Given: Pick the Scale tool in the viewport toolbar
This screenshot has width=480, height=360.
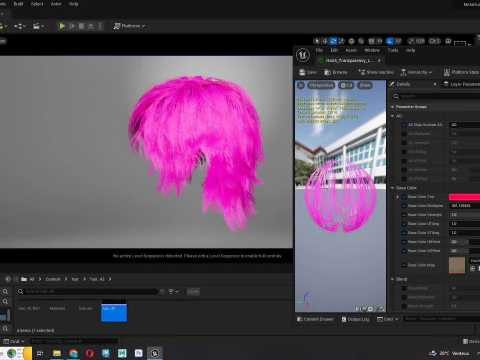Looking at the screenshot, I should click(341, 41).
